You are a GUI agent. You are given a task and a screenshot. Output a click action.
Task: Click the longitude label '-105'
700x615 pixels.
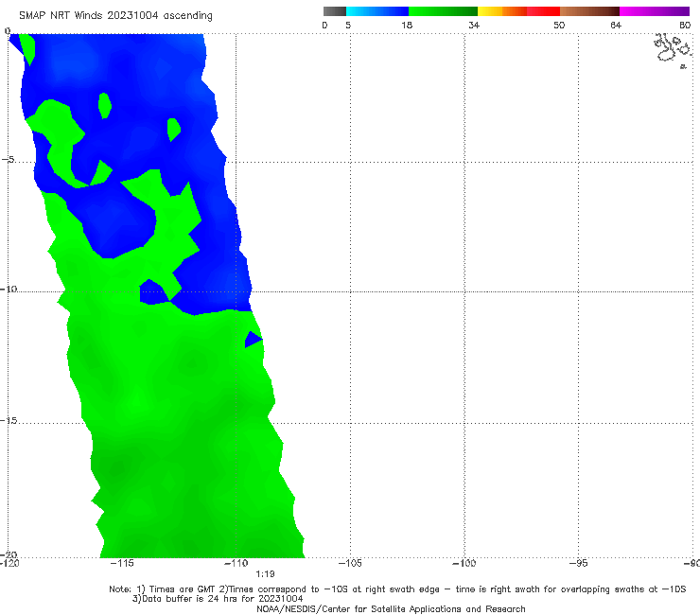[350, 563]
